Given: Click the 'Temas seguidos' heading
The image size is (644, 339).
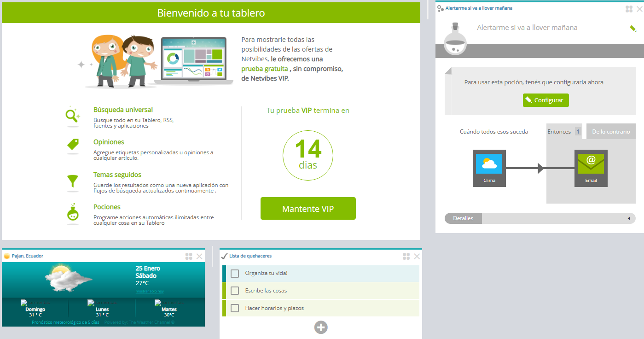Looking at the screenshot, I should [x=117, y=175].
